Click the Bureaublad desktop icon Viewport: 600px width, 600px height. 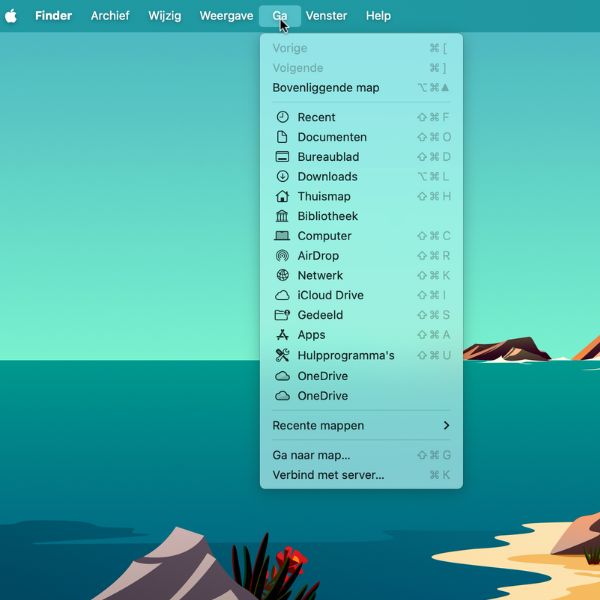pos(282,157)
